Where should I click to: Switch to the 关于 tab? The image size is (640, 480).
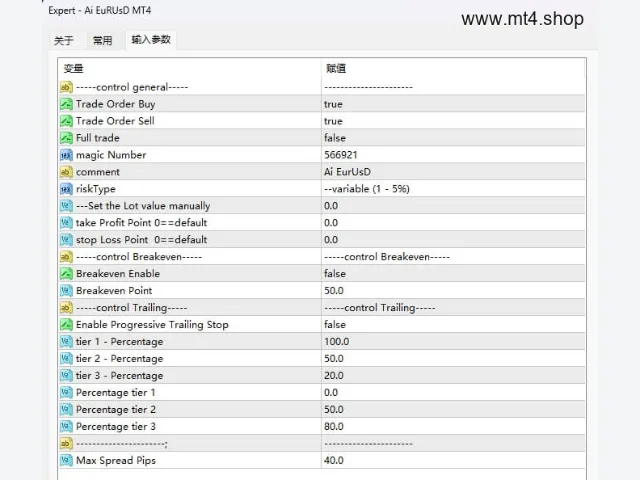pyautogui.click(x=64, y=40)
